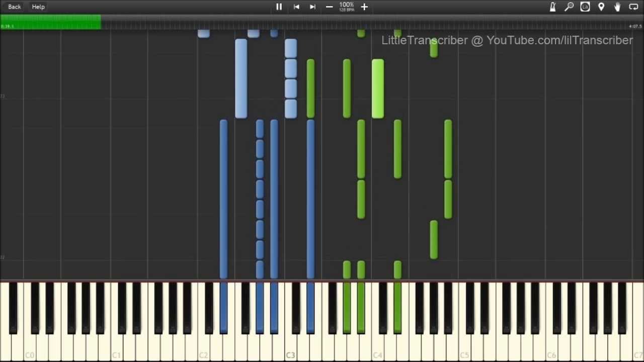Image resolution: width=644 pixels, height=362 pixels.
Task: Click the C3 piano key
Action: pos(290,347)
